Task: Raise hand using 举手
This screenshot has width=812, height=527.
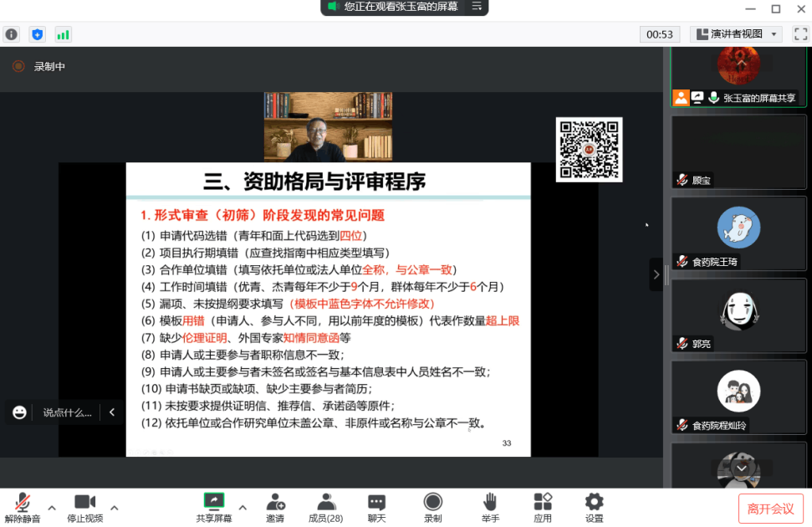Action: (x=490, y=507)
